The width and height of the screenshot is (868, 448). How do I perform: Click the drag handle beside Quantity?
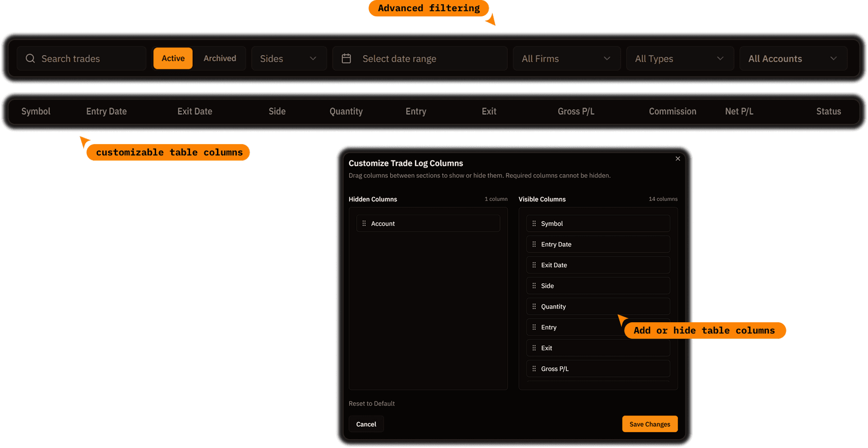click(x=534, y=306)
